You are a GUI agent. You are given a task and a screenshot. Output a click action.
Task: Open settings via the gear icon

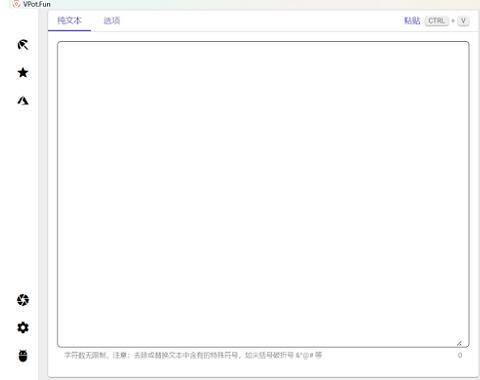[x=23, y=328]
